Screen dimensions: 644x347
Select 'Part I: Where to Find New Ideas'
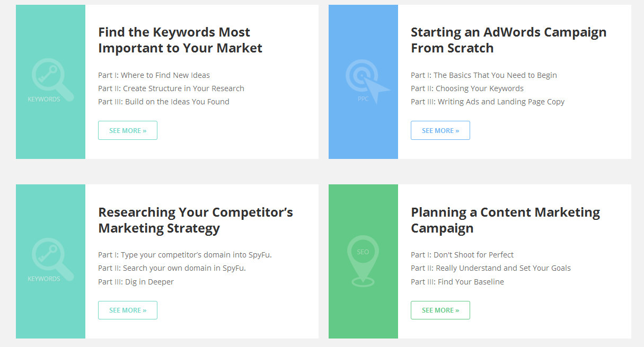pos(154,75)
